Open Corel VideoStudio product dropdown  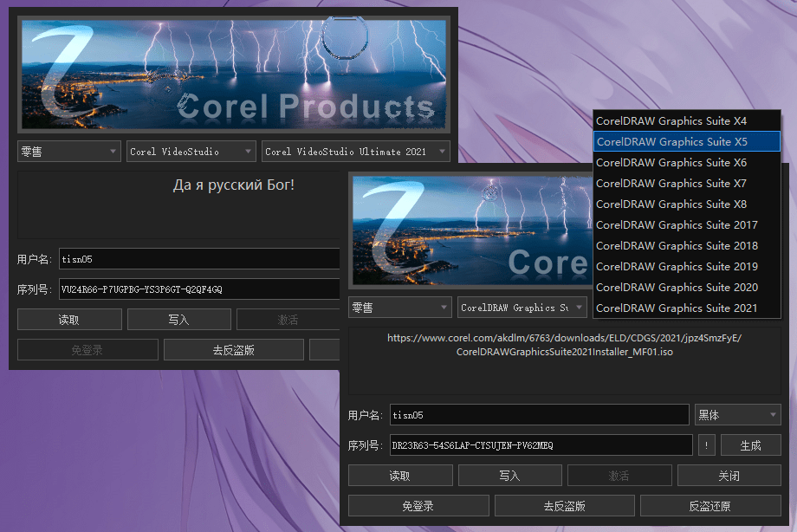191,152
